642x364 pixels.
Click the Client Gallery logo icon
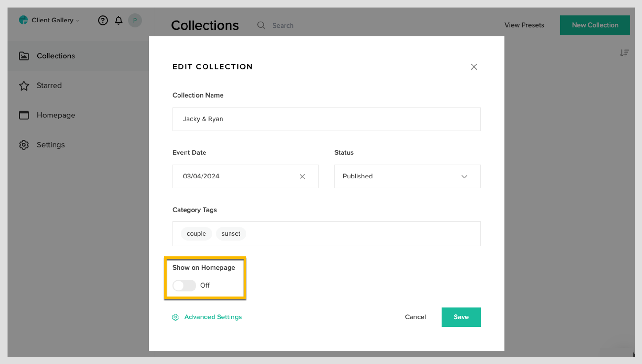coord(23,20)
